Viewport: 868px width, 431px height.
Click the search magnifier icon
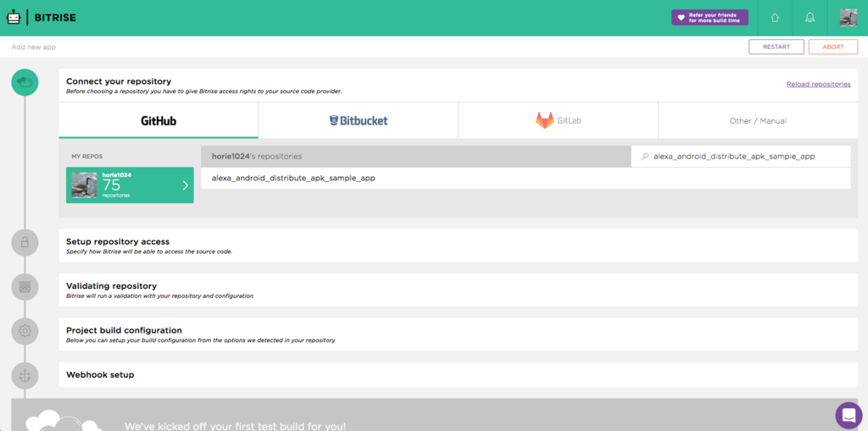coord(644,157)
